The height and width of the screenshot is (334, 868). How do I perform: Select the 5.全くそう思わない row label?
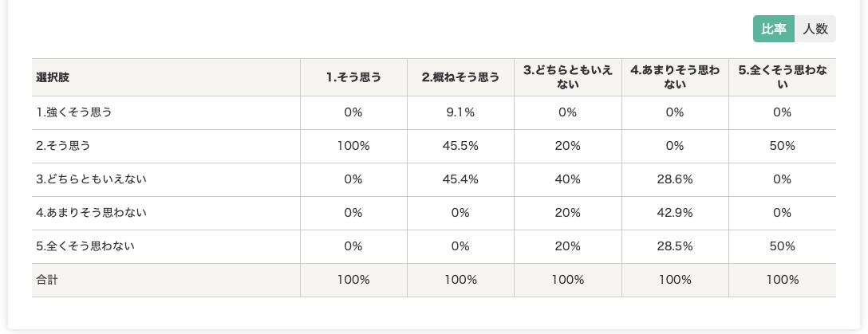(85, 246)
